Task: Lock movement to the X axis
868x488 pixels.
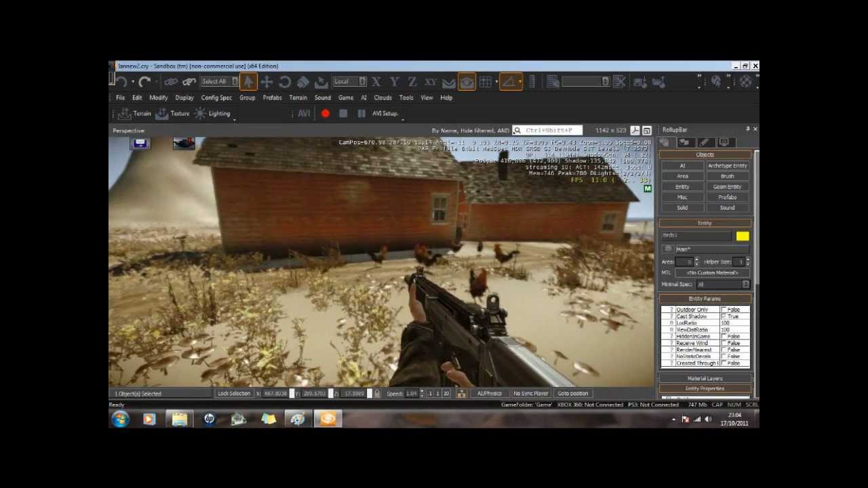Action: 376,82
